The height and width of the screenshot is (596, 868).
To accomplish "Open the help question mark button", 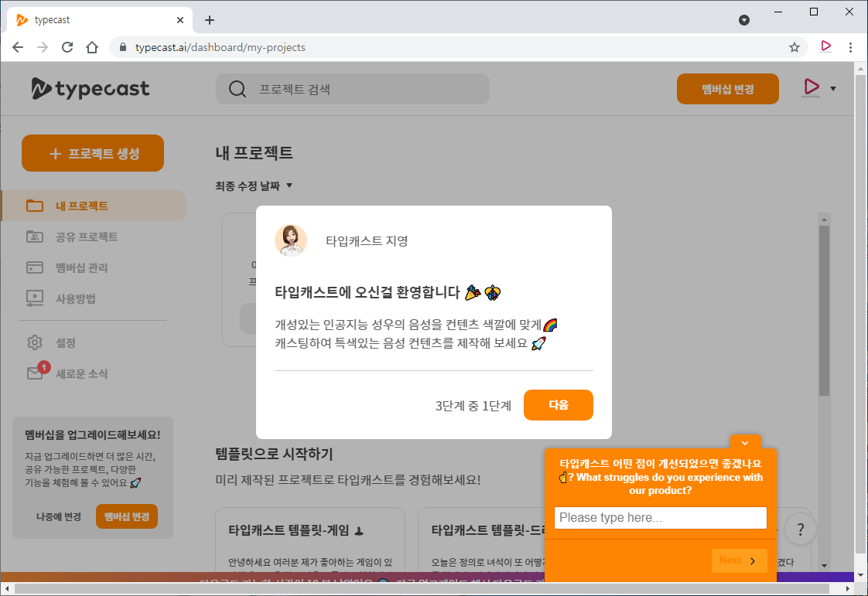I will coord(800,530).
